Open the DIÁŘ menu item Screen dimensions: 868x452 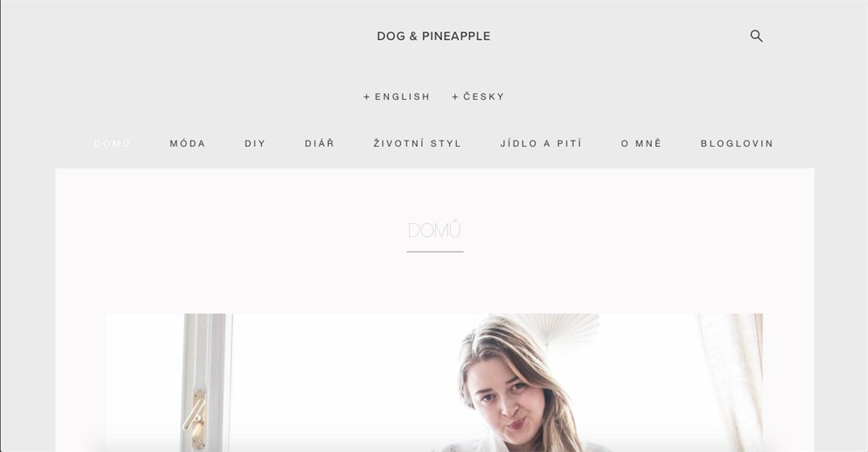coord(320,143)
